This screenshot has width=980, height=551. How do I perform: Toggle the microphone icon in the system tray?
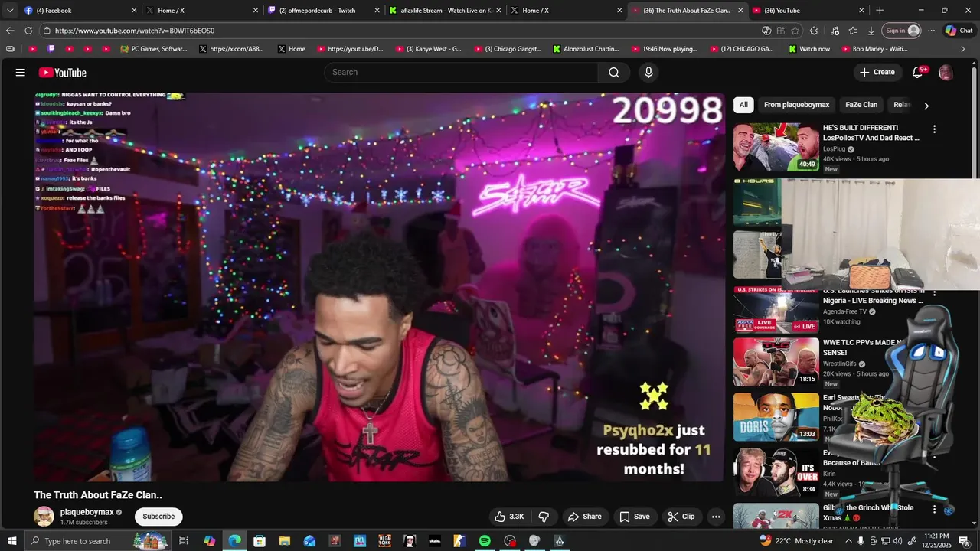(x=861, y=541)
